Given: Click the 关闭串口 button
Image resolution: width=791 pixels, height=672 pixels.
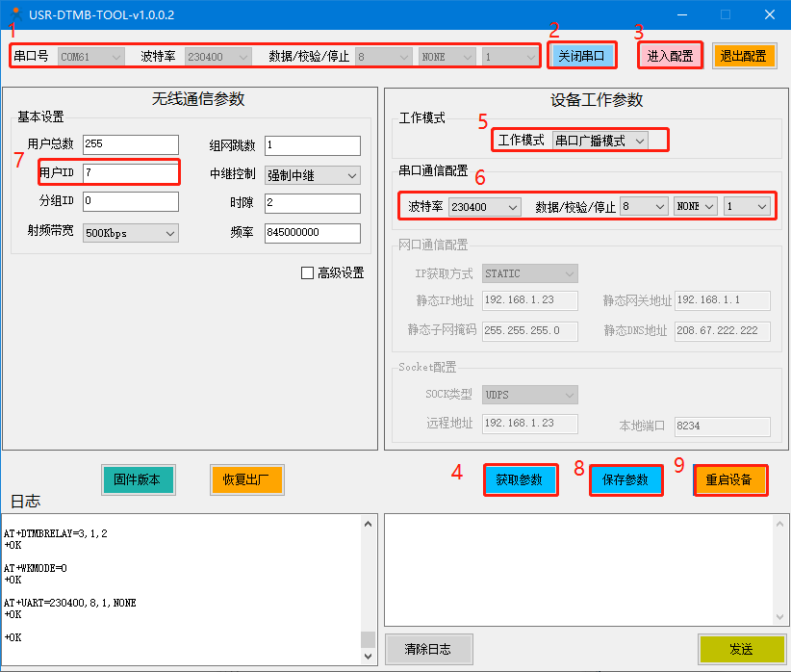Looking at the screenshot, I should (581, 56).
